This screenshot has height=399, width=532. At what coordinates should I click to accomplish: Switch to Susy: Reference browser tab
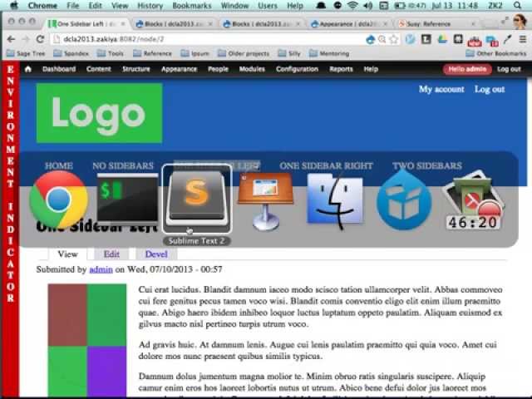436,24
